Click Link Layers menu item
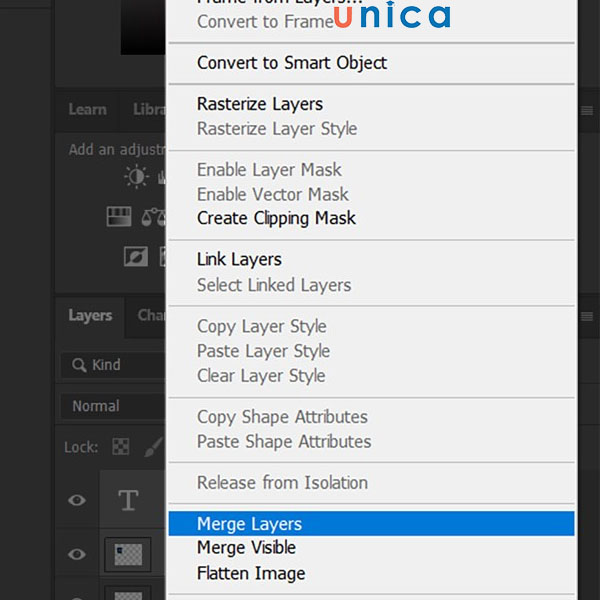Screen dimensions: 600x600 371,259
